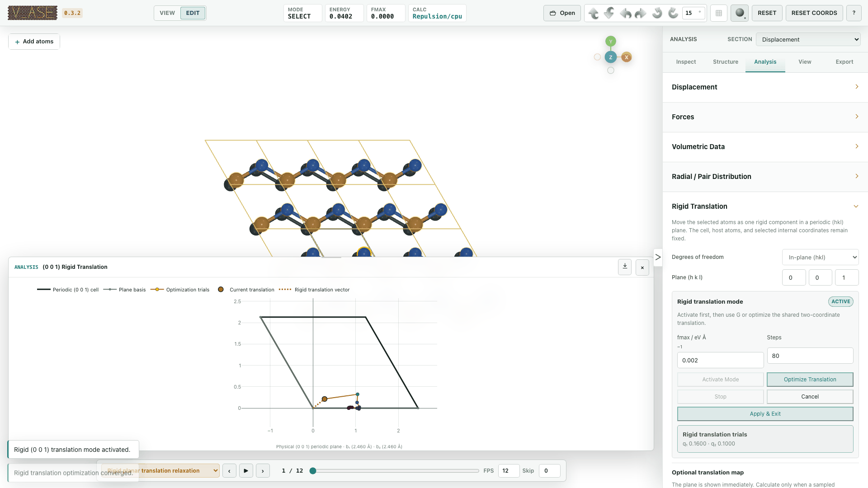The height and width of the screenshot is (488, 868).
Task: Click the FPS input field
Action: tap(509, 471)
